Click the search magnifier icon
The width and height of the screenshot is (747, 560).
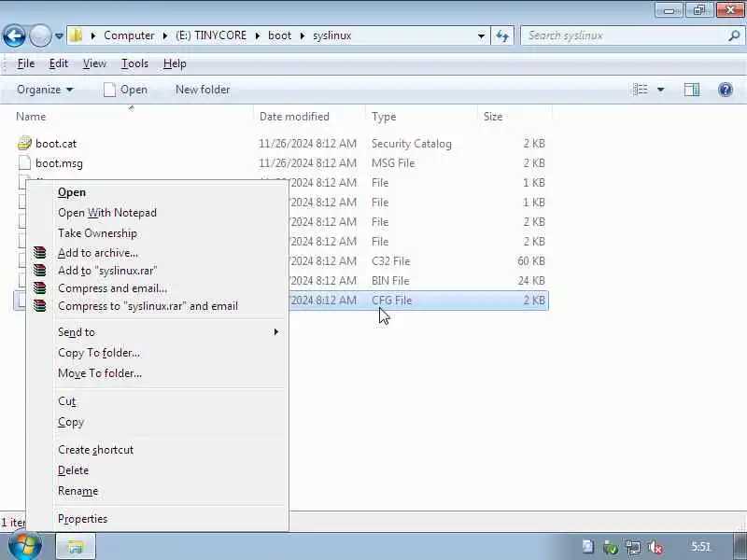pyautogui.click(x=734, y=35)
